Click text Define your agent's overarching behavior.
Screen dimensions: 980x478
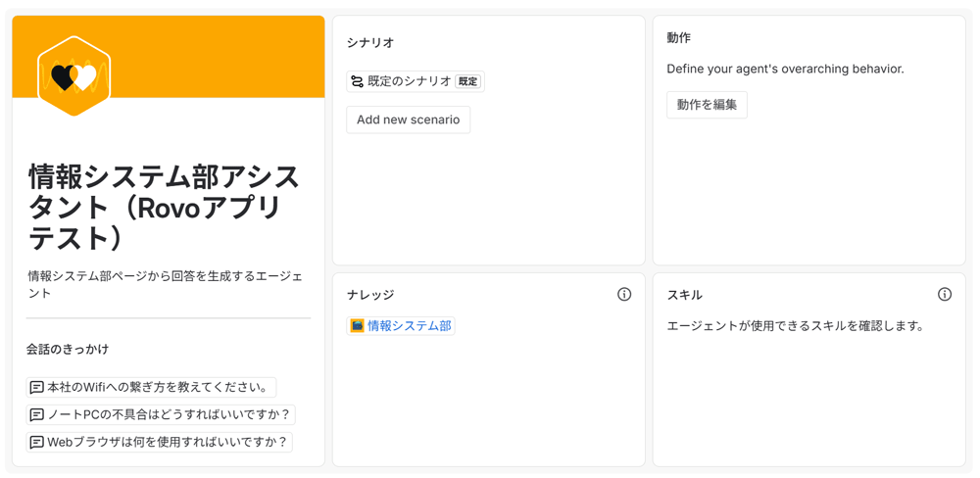click(x=786, y=69)
